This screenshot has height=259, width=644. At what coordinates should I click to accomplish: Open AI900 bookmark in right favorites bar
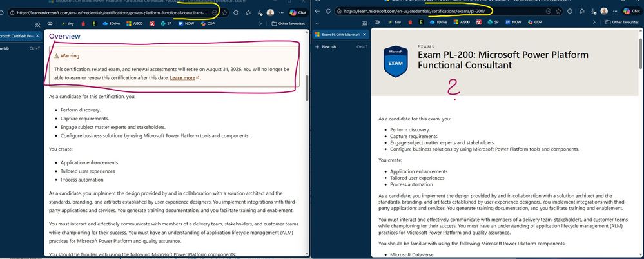(x=461, y=22)
